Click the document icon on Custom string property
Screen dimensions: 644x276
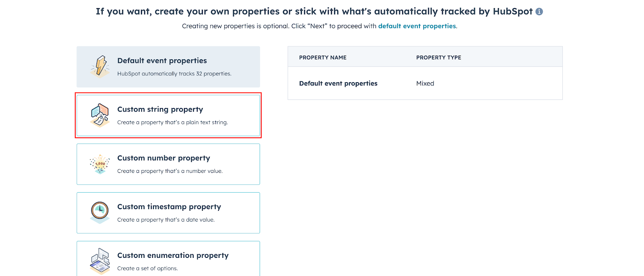click(x=100, y=115)
